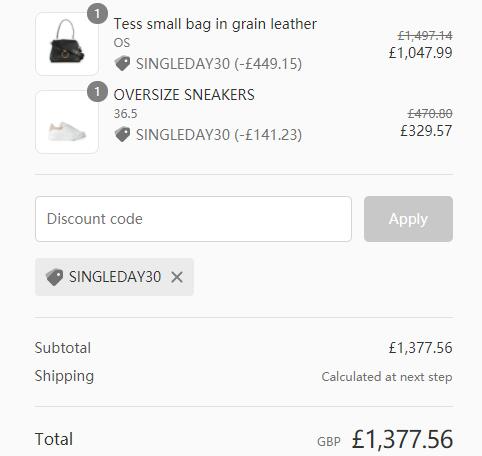The image size is (482, 456).
Task: Click the tag icon beside sneakers discount
Action: pyautogui.click(x=122, y=135)
